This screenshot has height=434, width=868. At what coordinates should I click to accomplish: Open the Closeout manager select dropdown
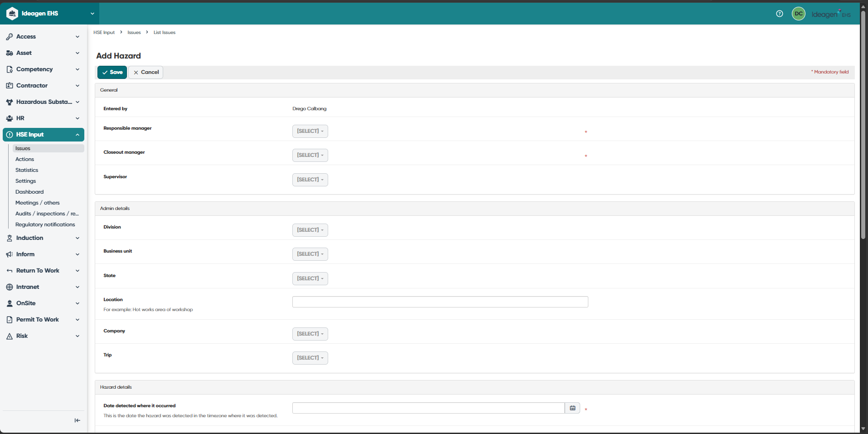[x=310, y=155]
